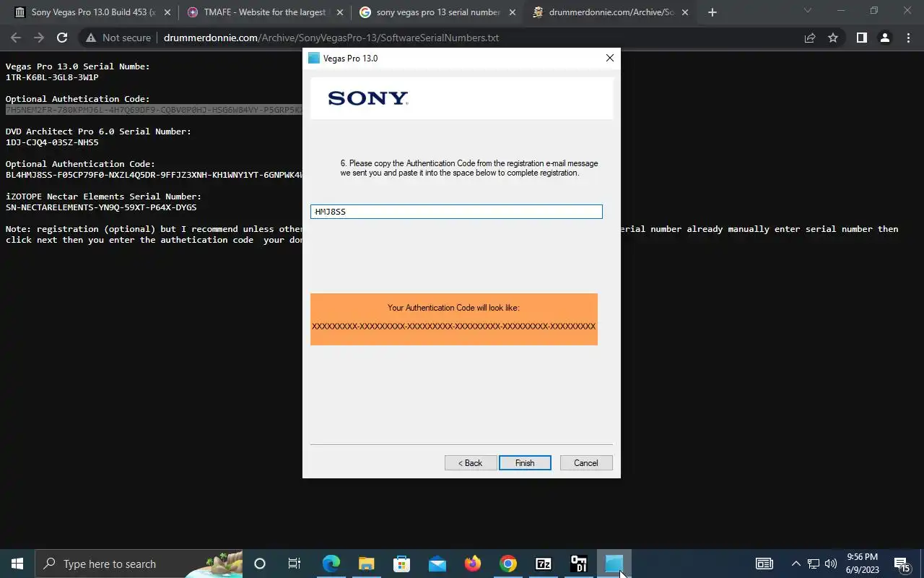The width and height of the screenshot is (924, 578).
Task: Close the Google serial number search tab
Action: [x=513, y=12]
